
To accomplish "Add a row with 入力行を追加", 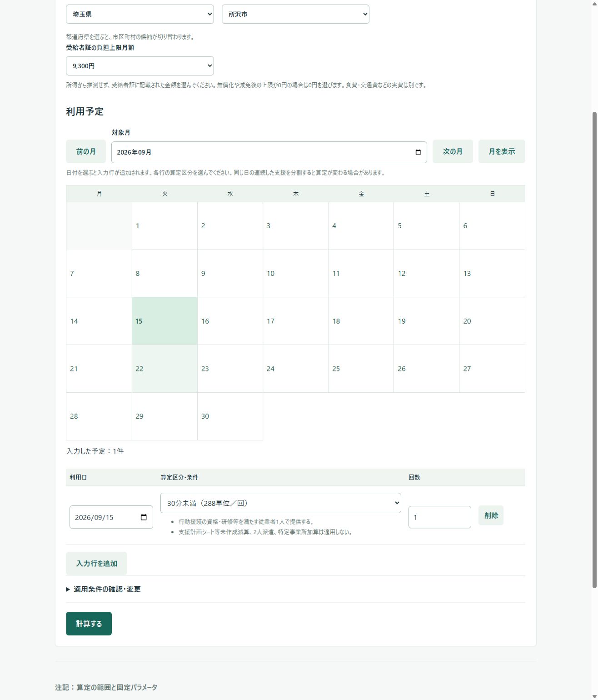I will tap(96, 564).
